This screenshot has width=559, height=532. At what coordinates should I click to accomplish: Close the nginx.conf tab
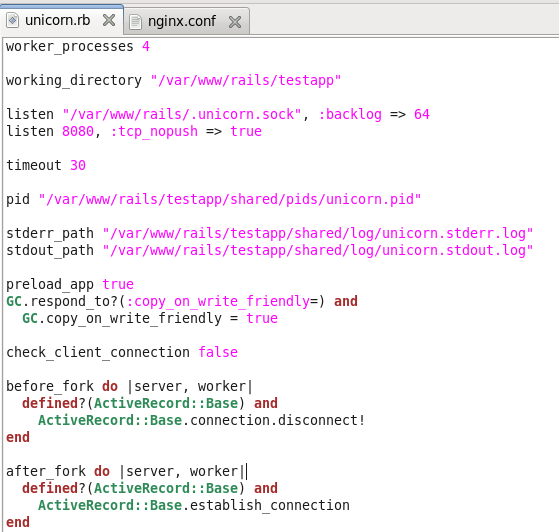(x=235, y=22)
